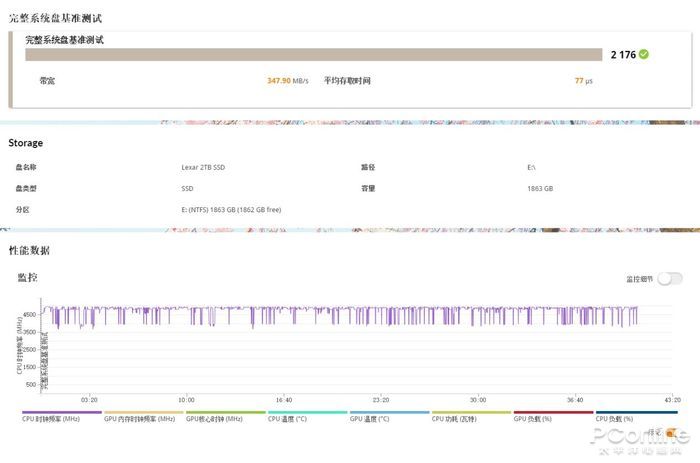Click the 16:40 marker on the time axis
The image size is (700, 463).
tap(284, 400)
